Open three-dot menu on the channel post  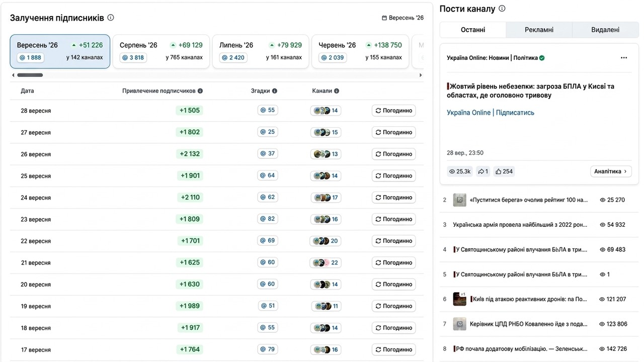(624, 58)
